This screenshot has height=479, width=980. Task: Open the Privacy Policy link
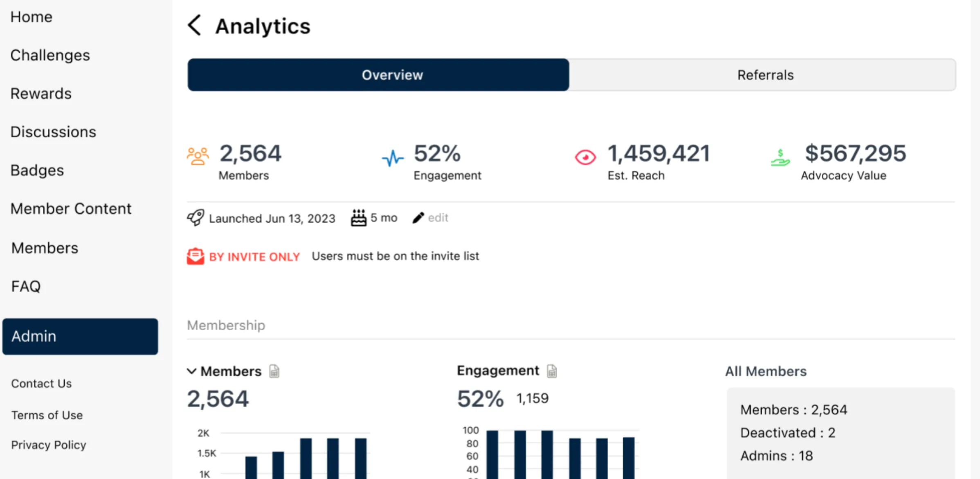click(49, 445)
